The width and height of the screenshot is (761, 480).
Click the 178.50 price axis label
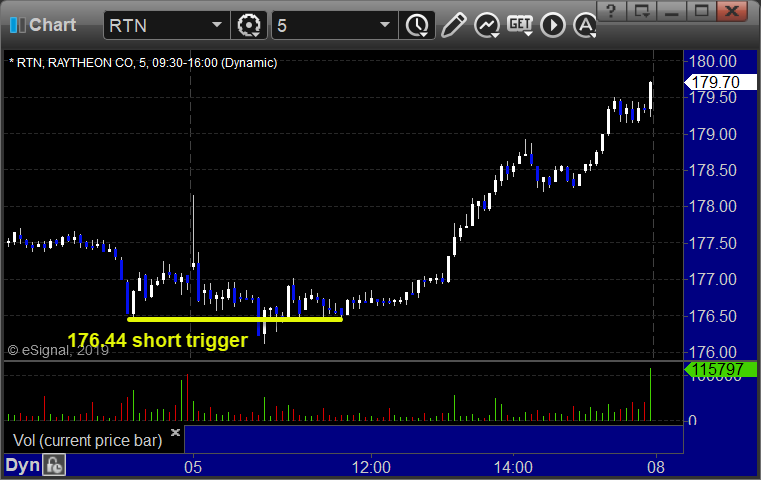713,170
